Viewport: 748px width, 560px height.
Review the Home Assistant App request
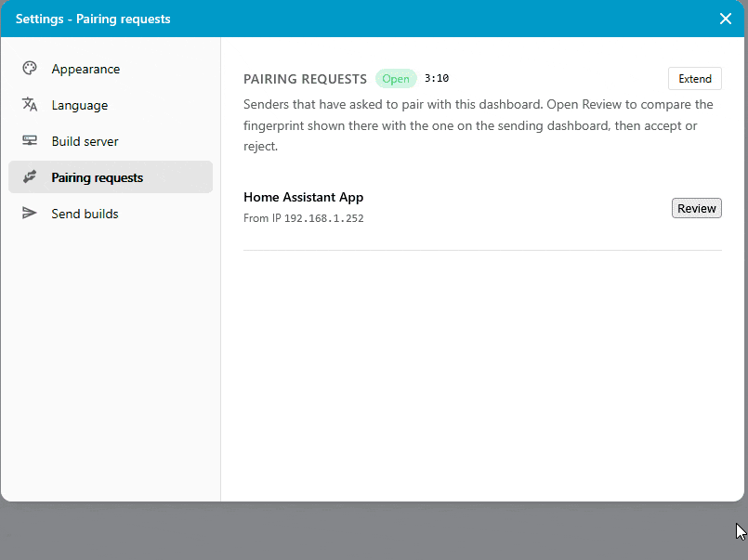[x=697, y=208]
